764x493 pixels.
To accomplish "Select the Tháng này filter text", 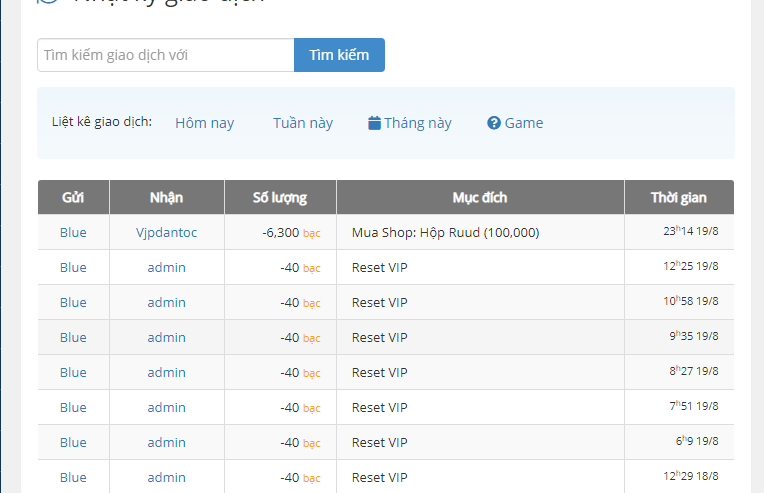I will click(x=418, y=123).
